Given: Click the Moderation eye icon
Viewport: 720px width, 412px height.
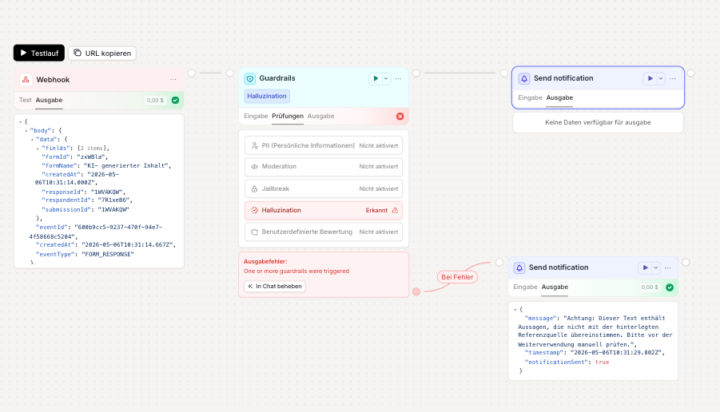Looking at the screenshot, I should 254,167.
